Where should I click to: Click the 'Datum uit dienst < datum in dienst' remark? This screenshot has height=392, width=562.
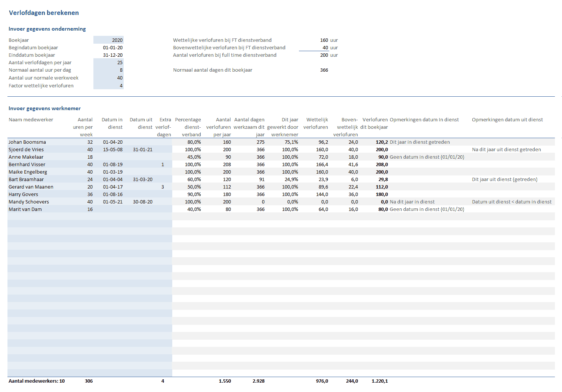click(511, 202)
